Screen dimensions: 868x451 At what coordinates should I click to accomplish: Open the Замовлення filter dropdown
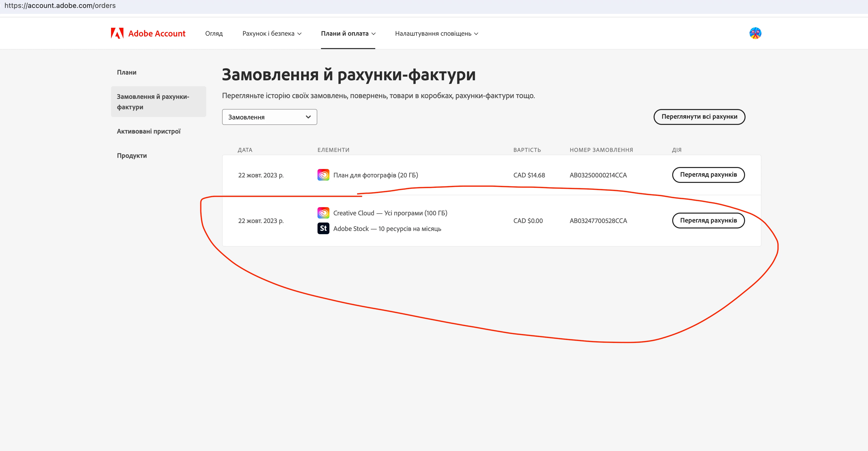(269, 117)
